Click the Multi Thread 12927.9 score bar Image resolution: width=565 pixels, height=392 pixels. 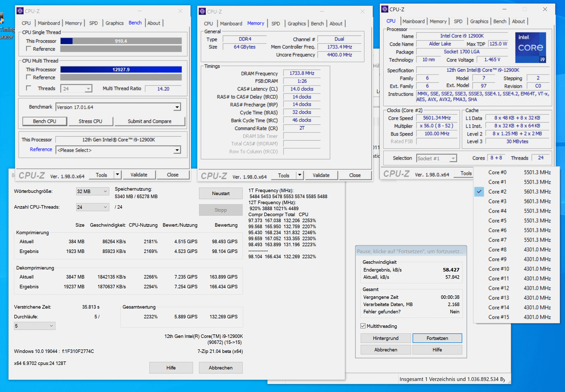(x=121, y=69)
